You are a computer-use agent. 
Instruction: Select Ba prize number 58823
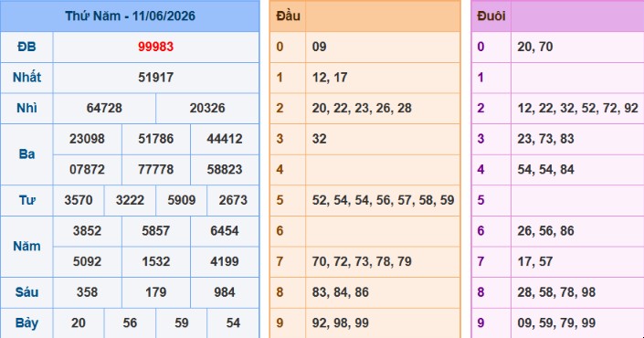click(225, 169)
